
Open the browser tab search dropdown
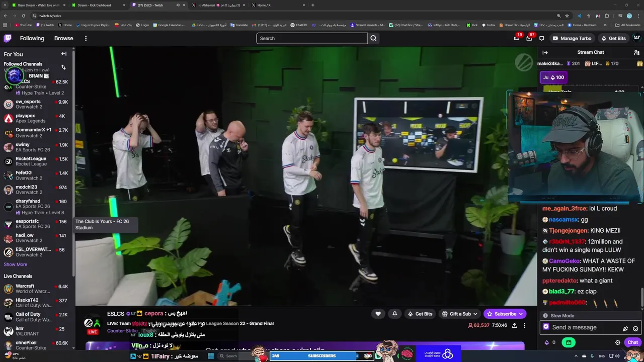[5, 5]
